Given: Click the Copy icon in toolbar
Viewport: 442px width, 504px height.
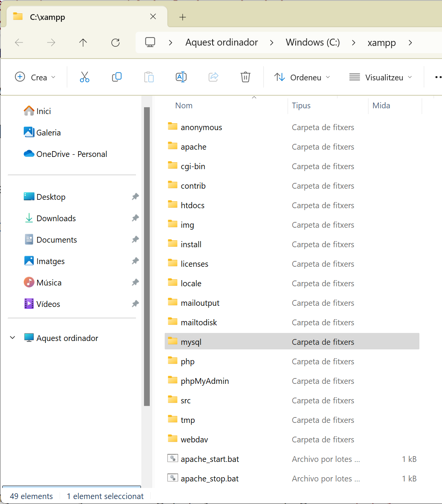Looking at the screenshot, I should click(117, 77).
